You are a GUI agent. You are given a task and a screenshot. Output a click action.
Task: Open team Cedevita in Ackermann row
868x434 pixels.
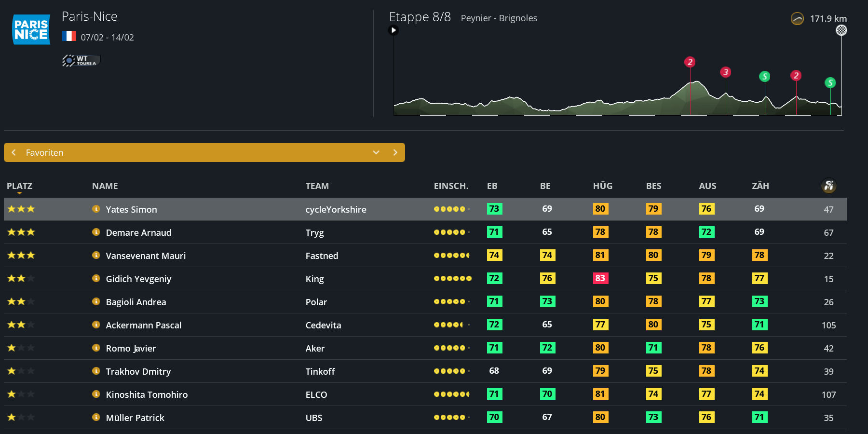click(x=323, y=325)
